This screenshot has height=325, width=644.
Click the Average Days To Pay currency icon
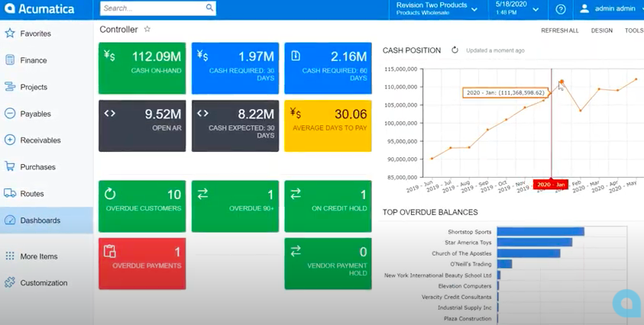(x=296, y=113)
